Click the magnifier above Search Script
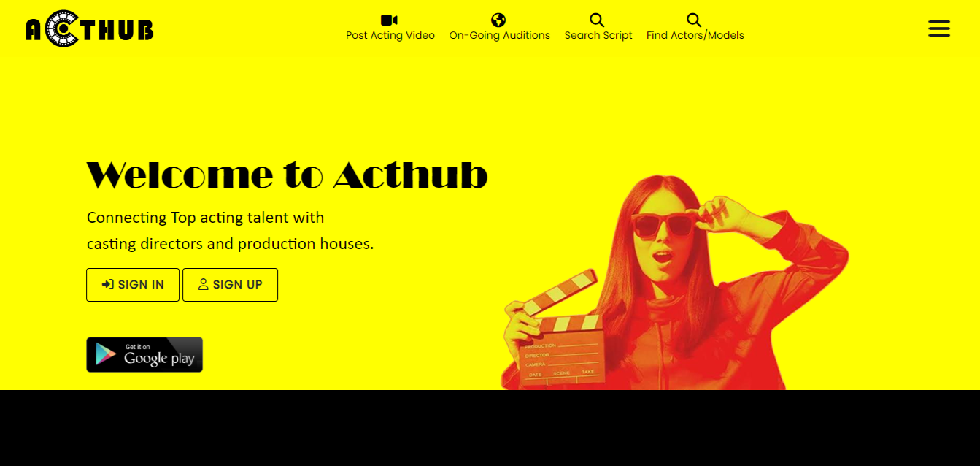 (598, 20)
